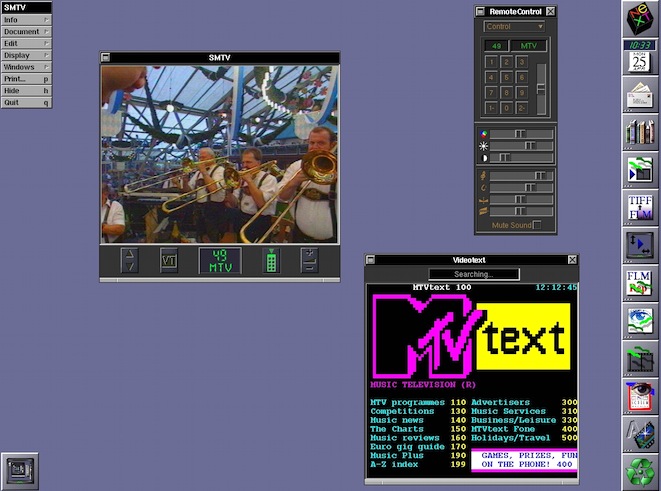
Task: Click the bass slider beside bass clef icon
Action: (x=521, y=187)
